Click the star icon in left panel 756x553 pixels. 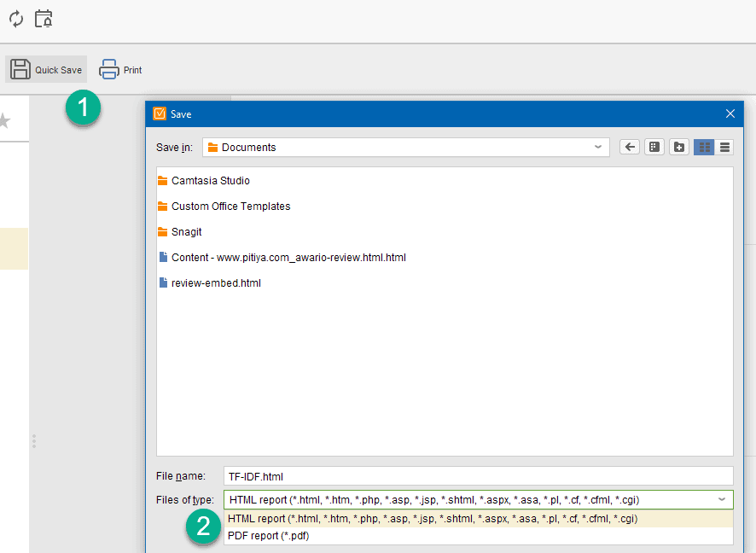[4, 120]
